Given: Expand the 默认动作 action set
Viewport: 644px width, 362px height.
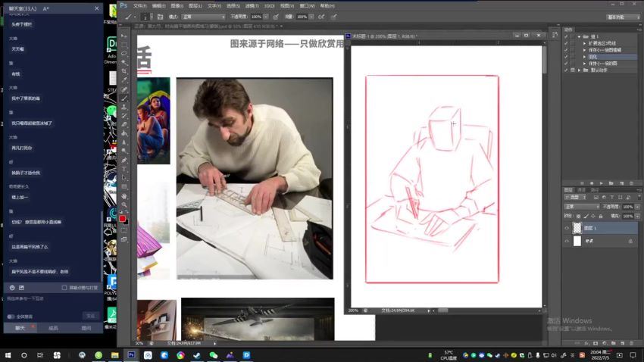Looking at the screenshot, I should click(x=579, y=70).
